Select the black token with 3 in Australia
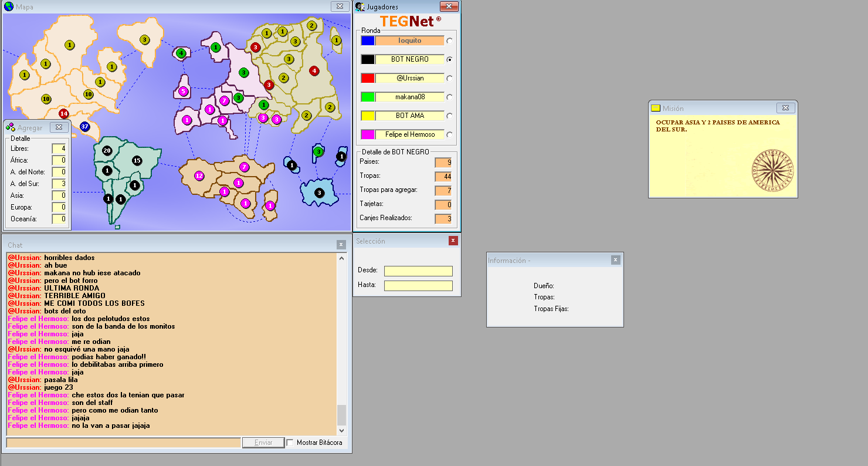 pyautogui.click(x=319, y=193)
